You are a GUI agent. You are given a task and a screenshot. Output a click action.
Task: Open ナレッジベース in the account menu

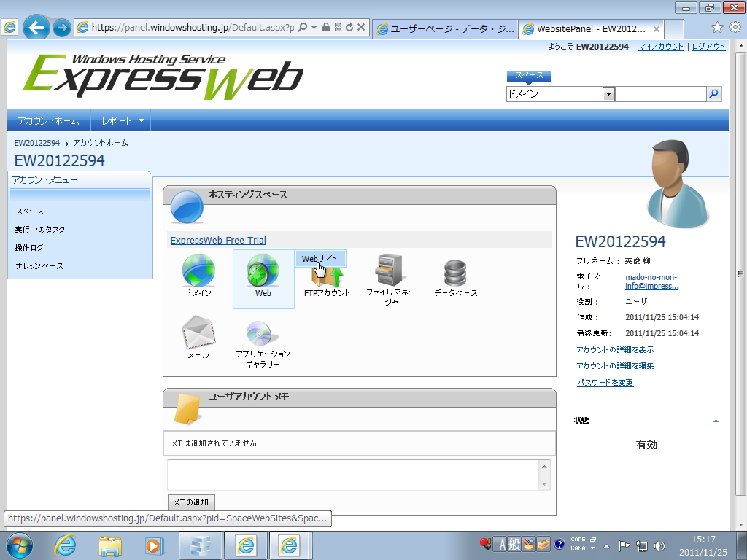click(39, 265)
